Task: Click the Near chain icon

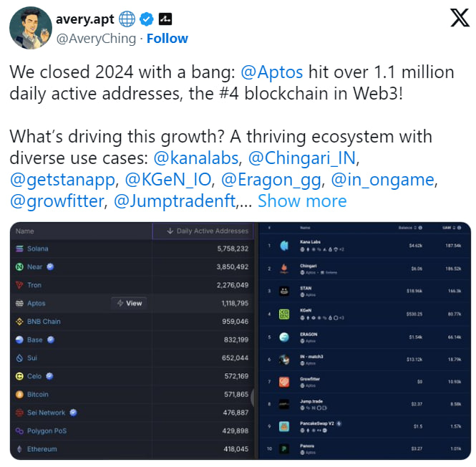Action: click(x=19, y=266)
